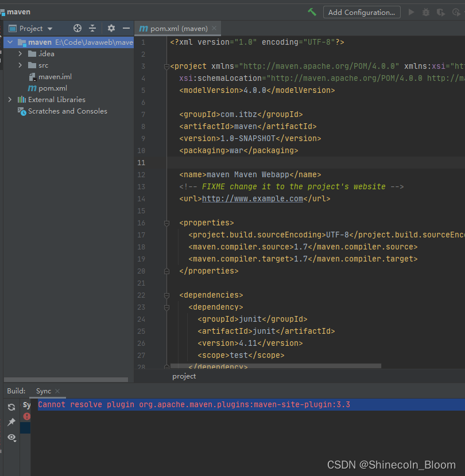Fold the closing properties tag on line 20
465x476 pixels.
click(x=166, y=271)
